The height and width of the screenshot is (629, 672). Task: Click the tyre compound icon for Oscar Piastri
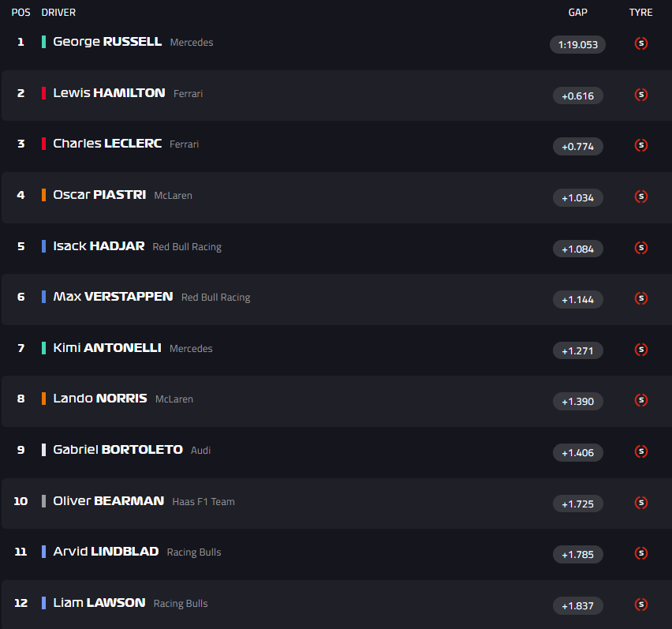(x=641, y=197)
